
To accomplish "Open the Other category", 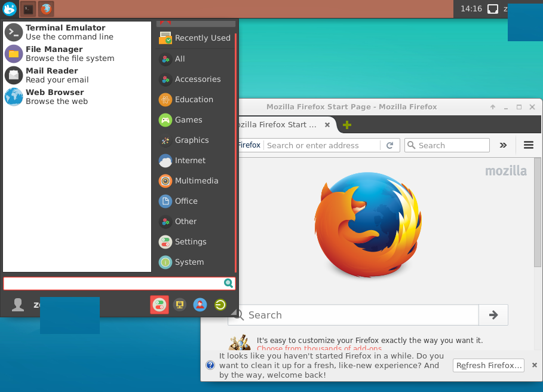I will 195,222.
